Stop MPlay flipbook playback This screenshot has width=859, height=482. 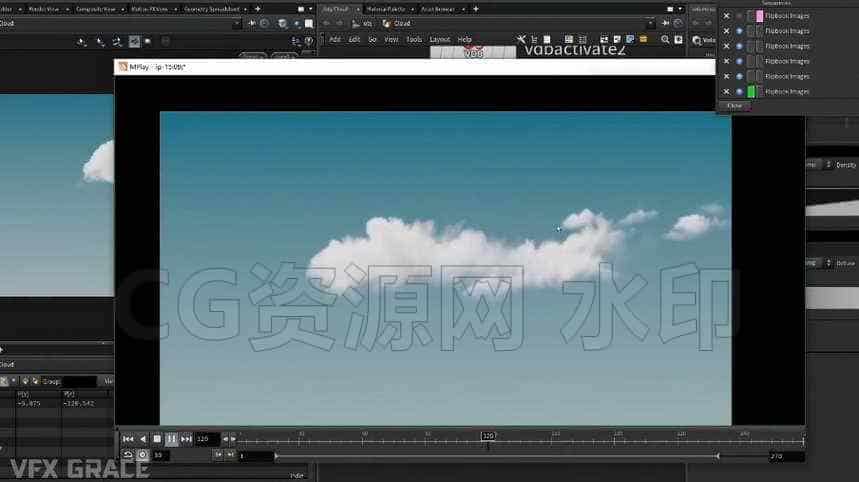[x=157, y=439]
